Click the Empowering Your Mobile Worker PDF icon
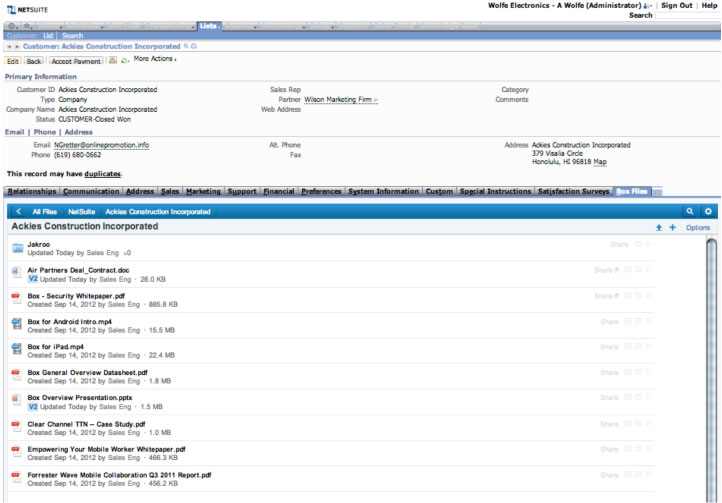This screenshot has height=503, width=722. (17, 452)
